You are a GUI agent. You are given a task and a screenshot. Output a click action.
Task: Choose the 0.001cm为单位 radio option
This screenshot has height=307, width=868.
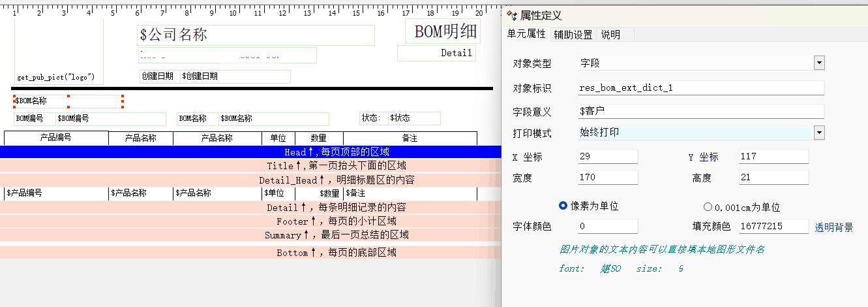tap(708, 207)
